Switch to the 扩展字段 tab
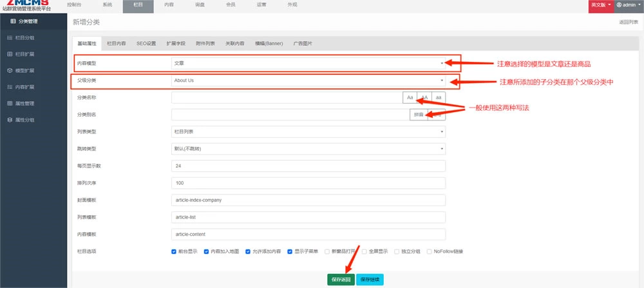Viewport: 644px width, 288px height. (x=176, y=43)
